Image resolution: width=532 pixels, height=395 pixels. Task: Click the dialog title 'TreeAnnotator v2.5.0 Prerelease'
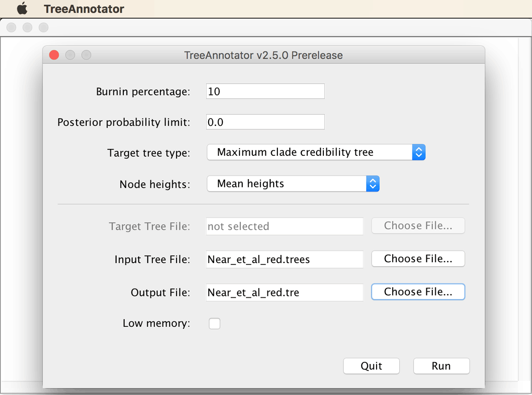point(263,55)
